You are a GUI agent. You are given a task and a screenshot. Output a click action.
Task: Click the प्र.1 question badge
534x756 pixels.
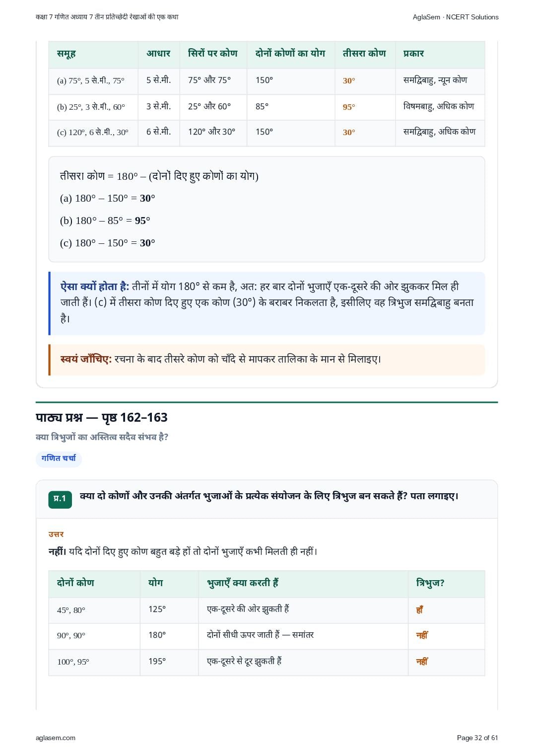tap(60, 499)
